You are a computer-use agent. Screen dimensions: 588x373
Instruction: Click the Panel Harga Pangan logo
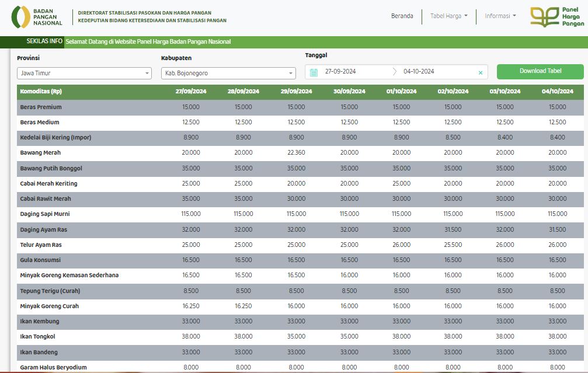(556, 17)
